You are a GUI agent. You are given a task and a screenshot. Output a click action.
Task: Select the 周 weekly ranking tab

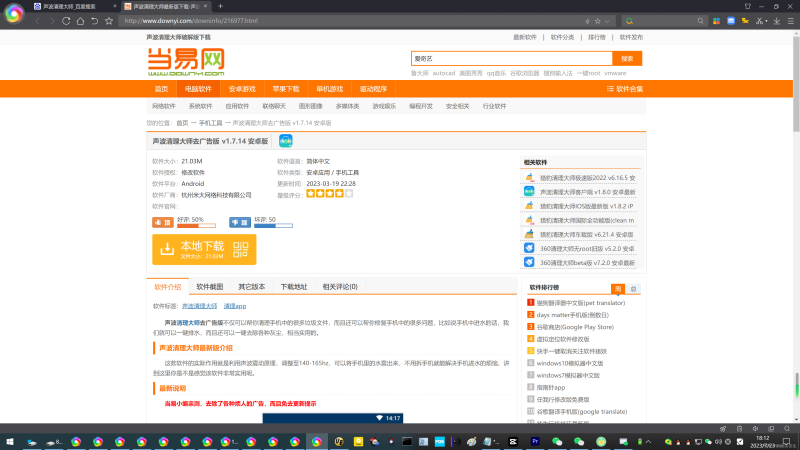click(x=618, y=289)
